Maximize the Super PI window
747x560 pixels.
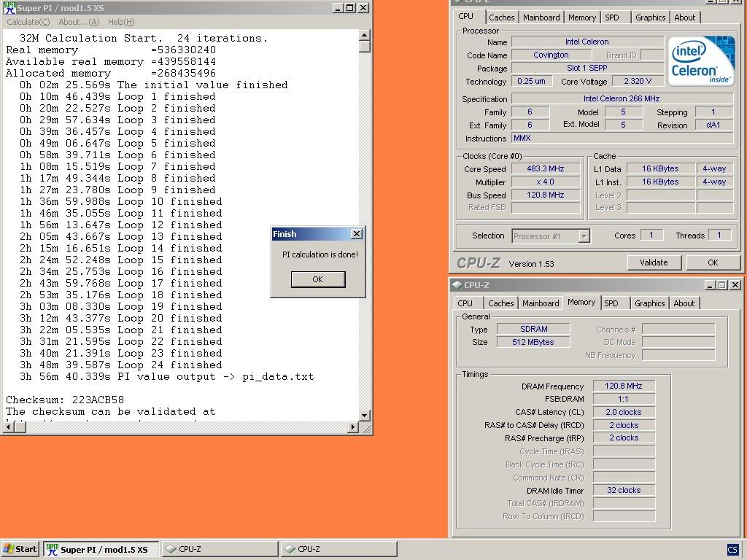pos(350,7)
